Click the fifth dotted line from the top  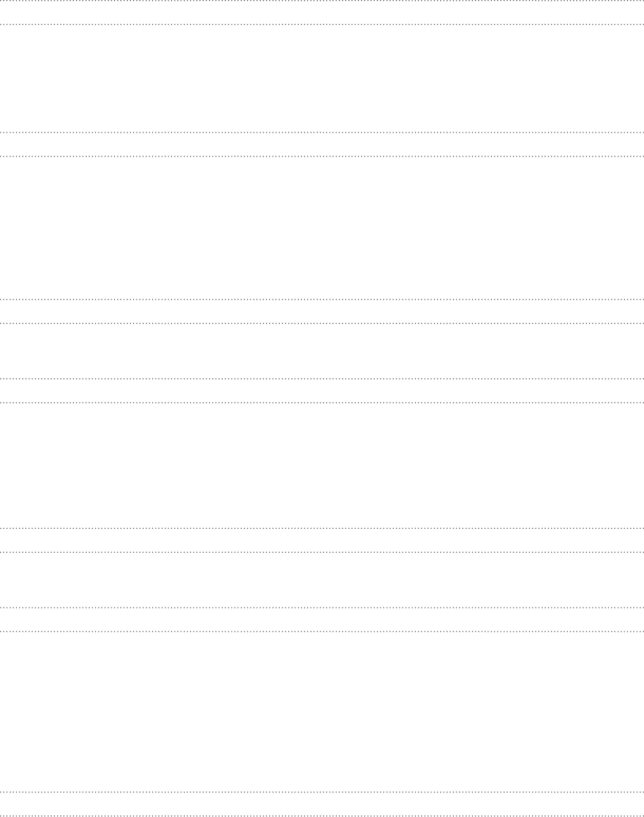[322, 299]
